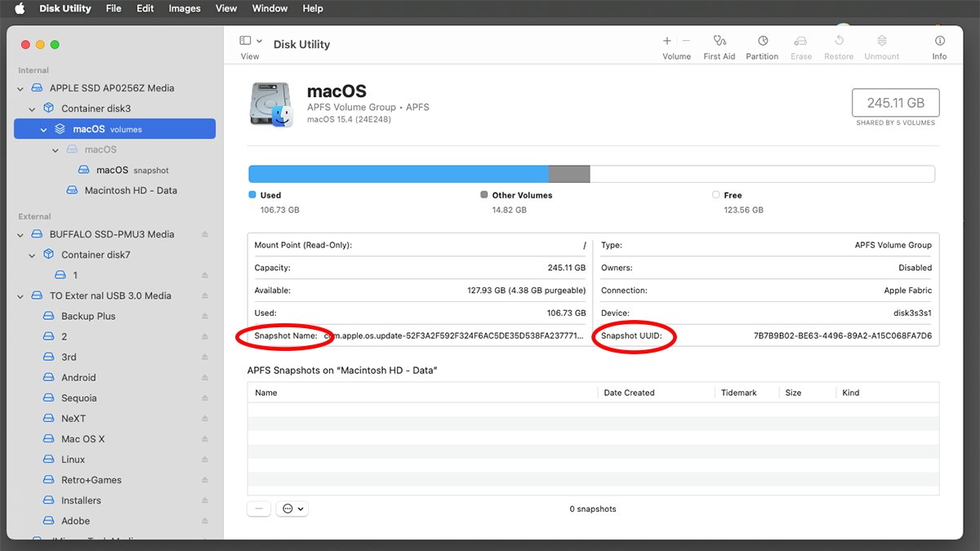Screen dimensions: 980x551
Task: Eject the Sequoia volume
Action: click(205, 398)
